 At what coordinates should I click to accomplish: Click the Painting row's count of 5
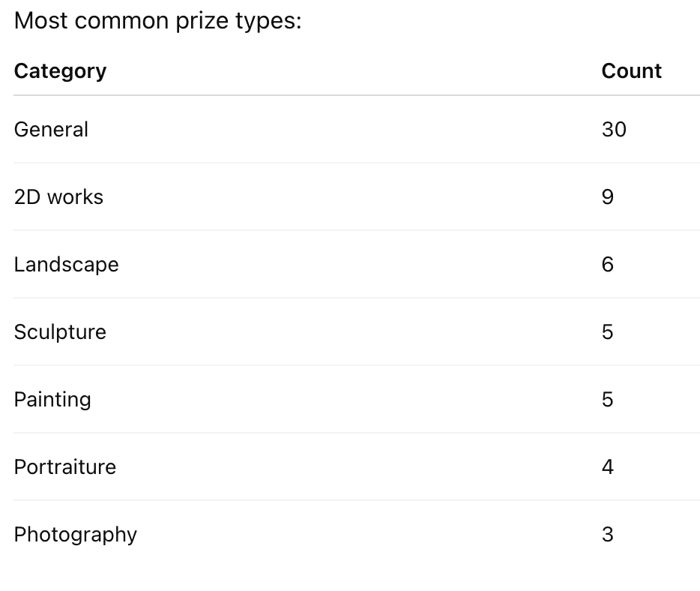[608, 400]
